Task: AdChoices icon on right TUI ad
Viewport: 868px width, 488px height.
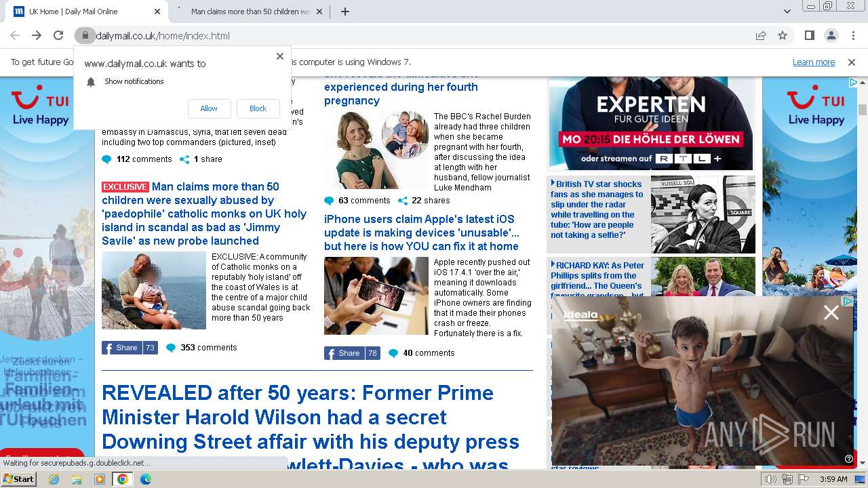Action: coord(853,83)
